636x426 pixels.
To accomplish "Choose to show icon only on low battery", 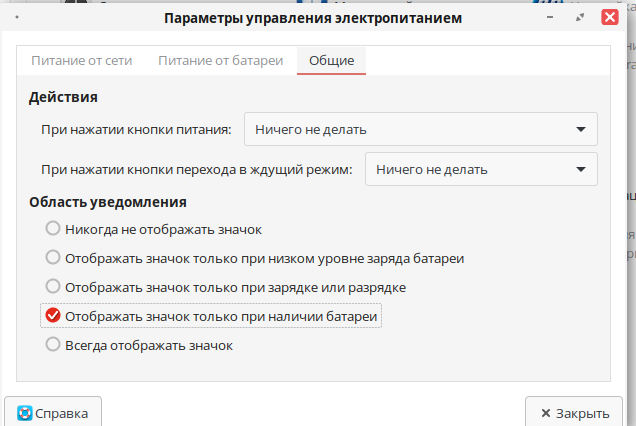I will coord(53,258).
